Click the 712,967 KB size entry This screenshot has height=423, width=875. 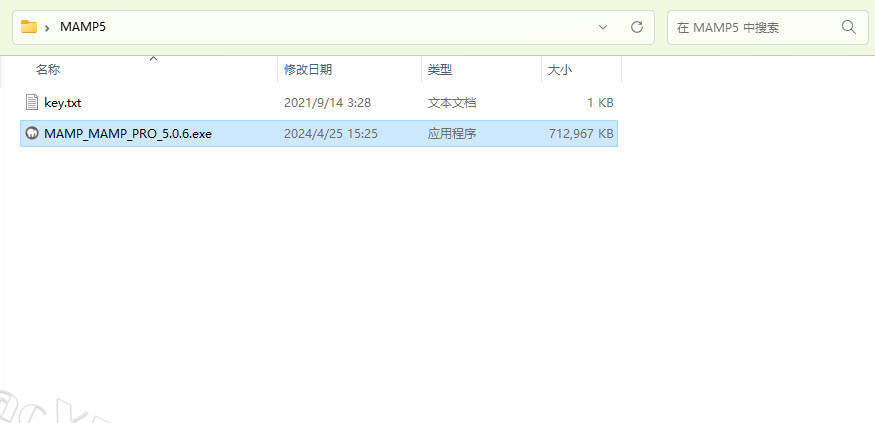tap(581, 134)
